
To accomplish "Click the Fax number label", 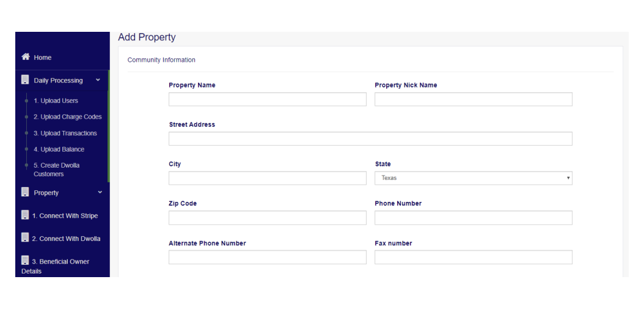I will [393, 243].
